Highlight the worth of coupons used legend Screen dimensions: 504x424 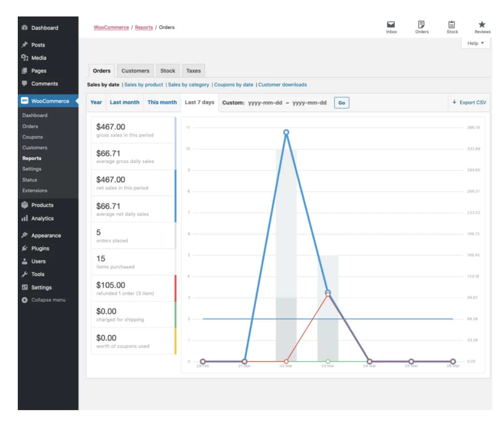click(134, 341)
